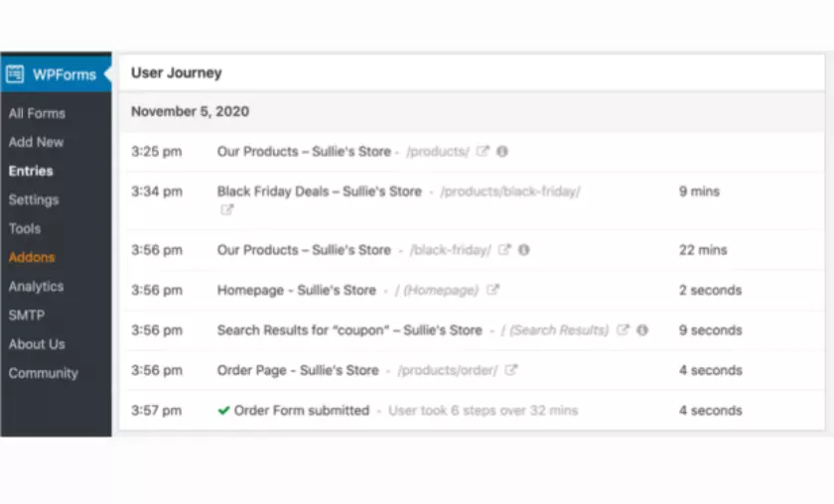
Task: Click '3:25 pm' timestamp
Action: pos(157,152)
